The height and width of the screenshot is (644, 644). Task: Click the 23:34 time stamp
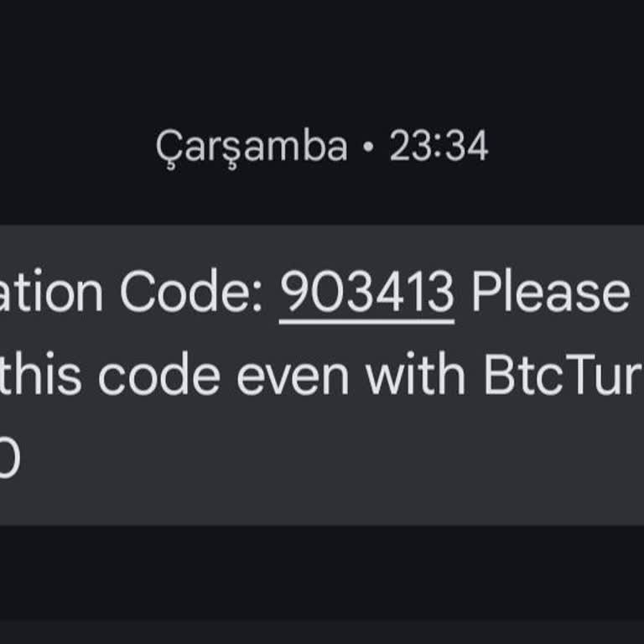439,148
